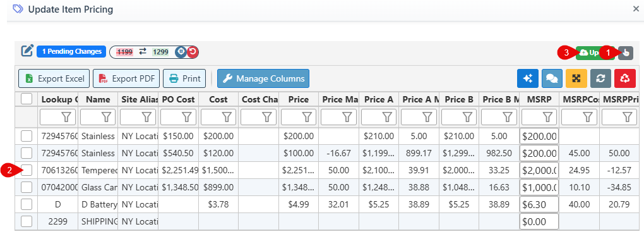Revert the 1199 to 1299 pending change
Screen dimensions: 644x234
point(193,52)
